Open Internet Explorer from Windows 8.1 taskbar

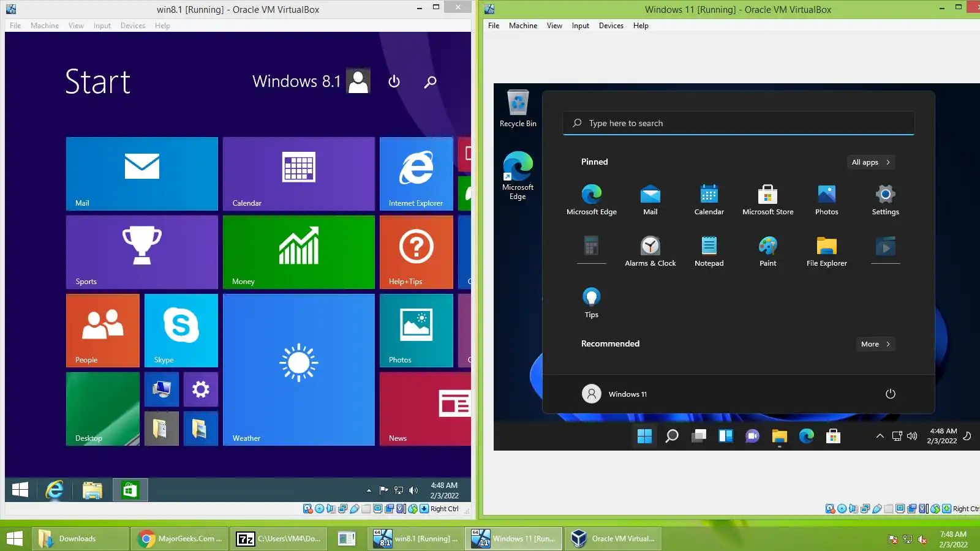55,490
